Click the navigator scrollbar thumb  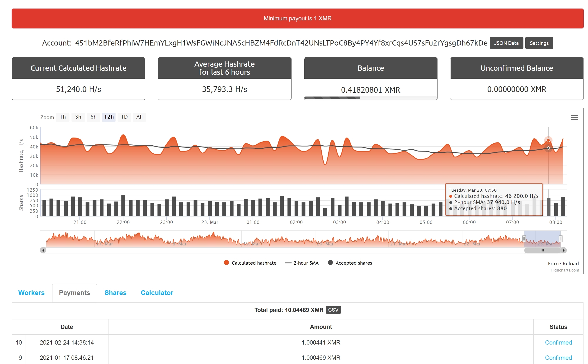542,250
